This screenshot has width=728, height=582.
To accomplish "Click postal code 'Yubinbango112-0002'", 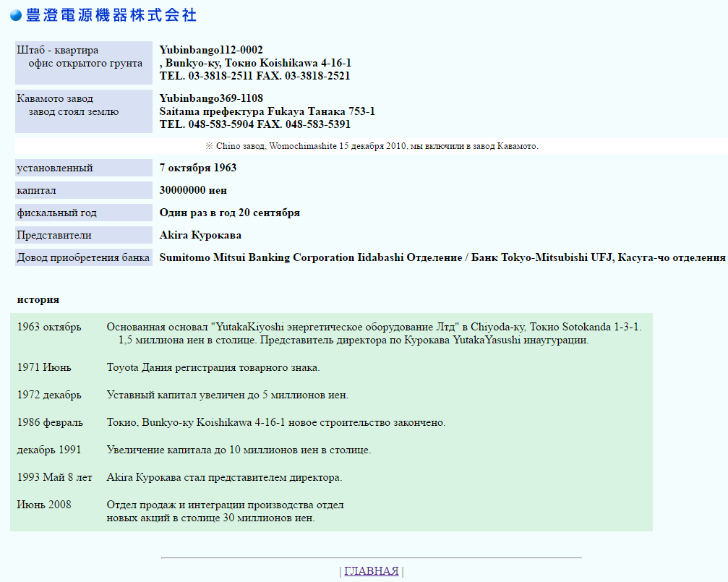I will [211, 50].
